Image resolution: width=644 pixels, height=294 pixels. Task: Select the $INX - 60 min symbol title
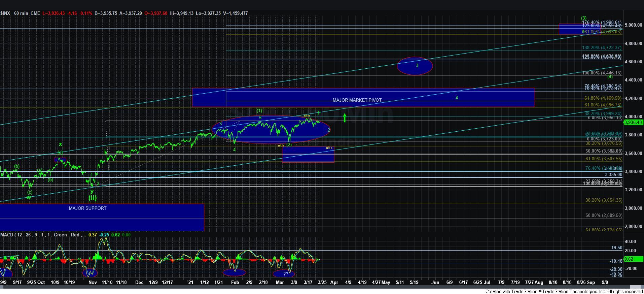(x=20, y=13)
